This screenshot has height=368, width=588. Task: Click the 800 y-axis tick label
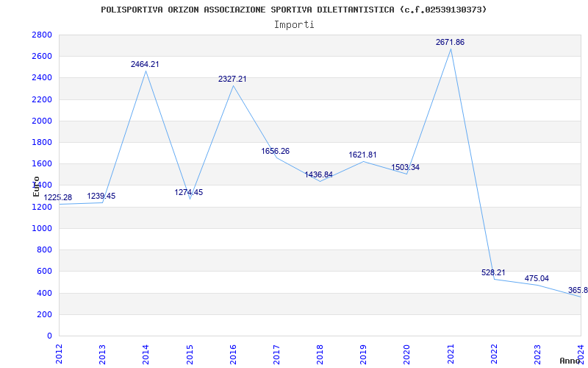click(45, 250)
